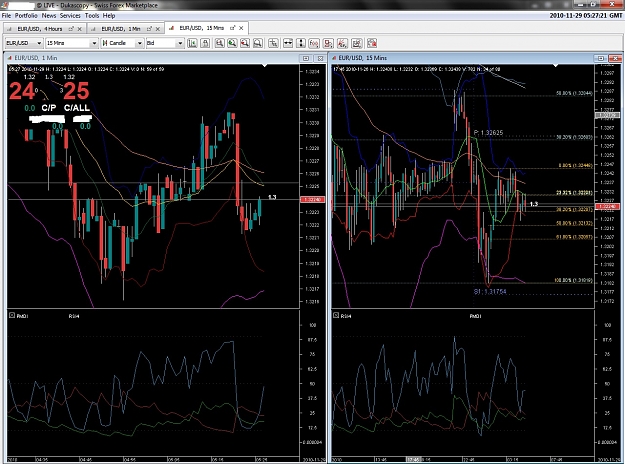Click the red 24 bid price button
The height and width of the screenshot is (464, 625).
pos(22,91)
